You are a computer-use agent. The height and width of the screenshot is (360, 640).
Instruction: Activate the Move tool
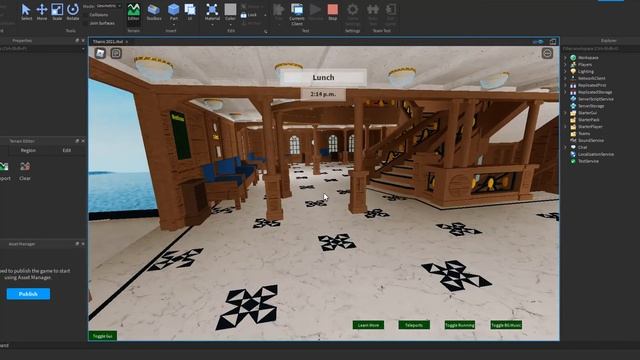[42, 11]
